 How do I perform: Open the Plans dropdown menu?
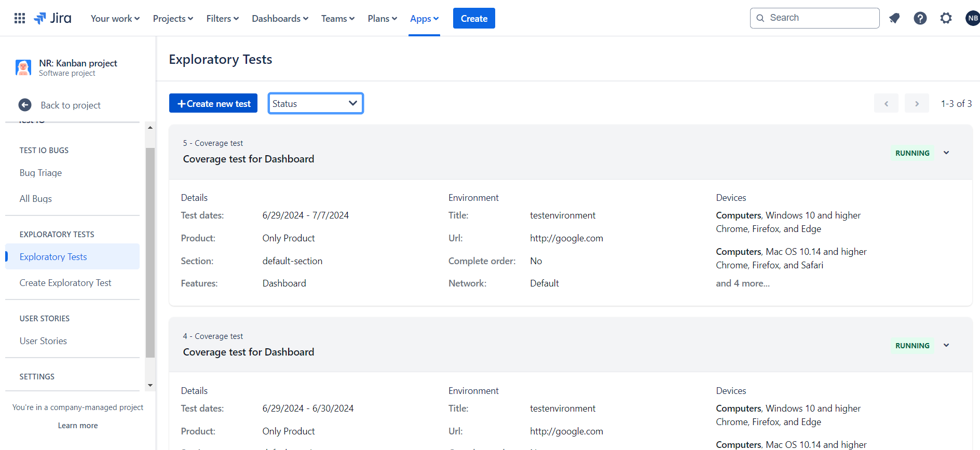point(383,18)
